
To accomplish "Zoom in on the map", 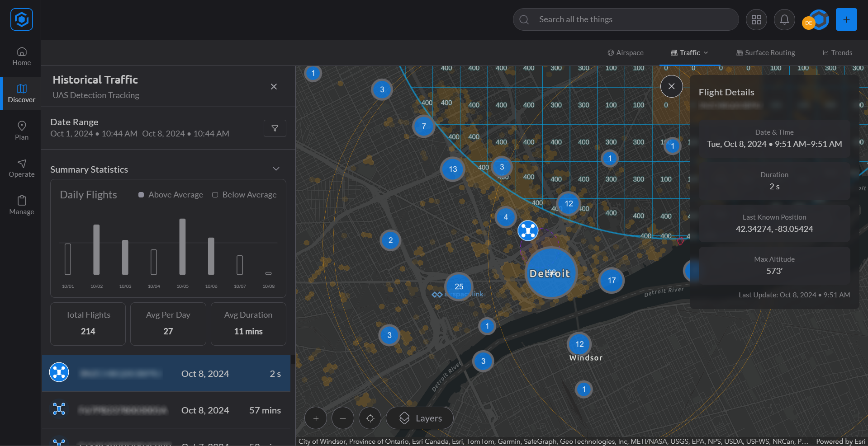I will click(316, 418).
